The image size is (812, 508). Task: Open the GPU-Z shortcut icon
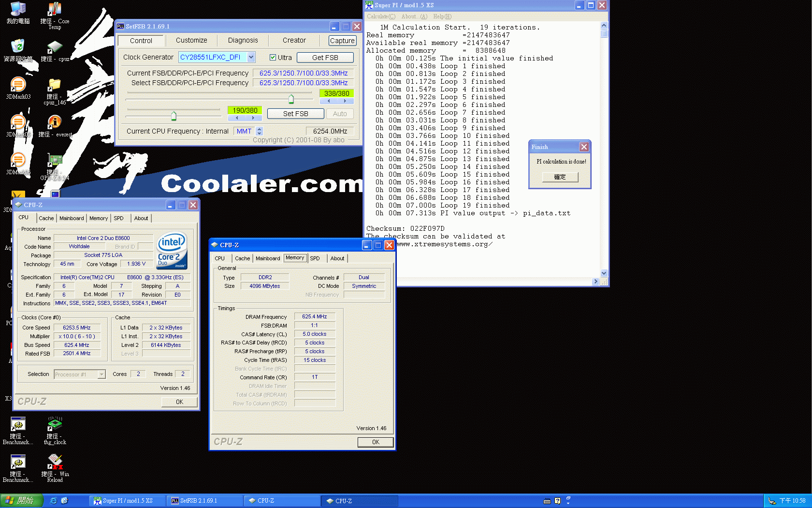tap(55, 167)
